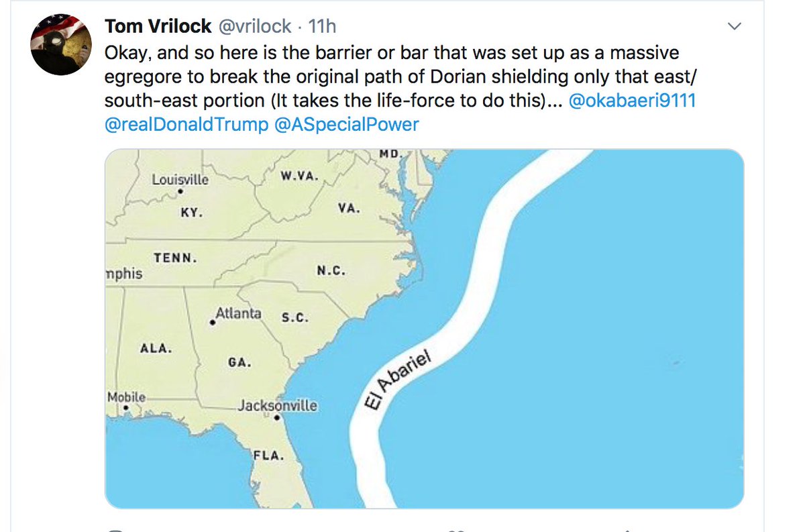Open the @realDonaldTrump mention

186,124
